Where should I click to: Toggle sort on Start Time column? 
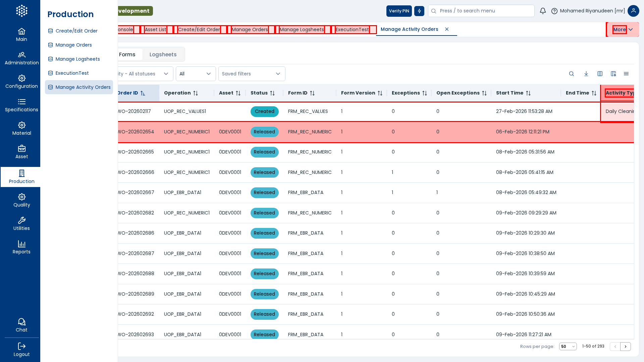point(528,93)
